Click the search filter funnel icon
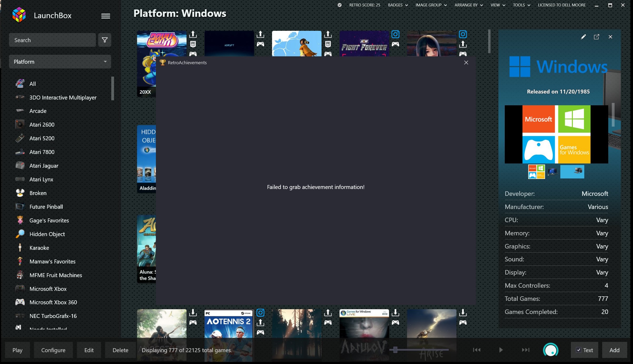 105,40
